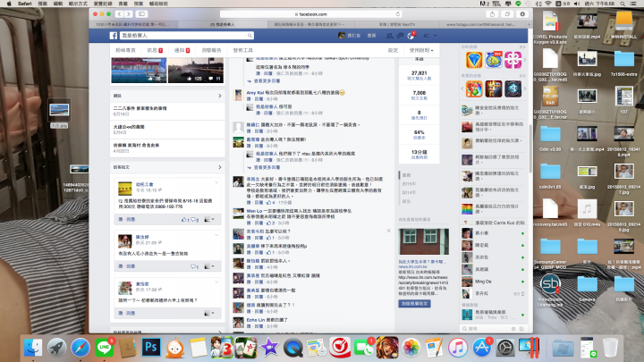Screen dimensions: 644x362
Task: Select 2014年 in timeline navigator
Action: click(x=408, y=192)
